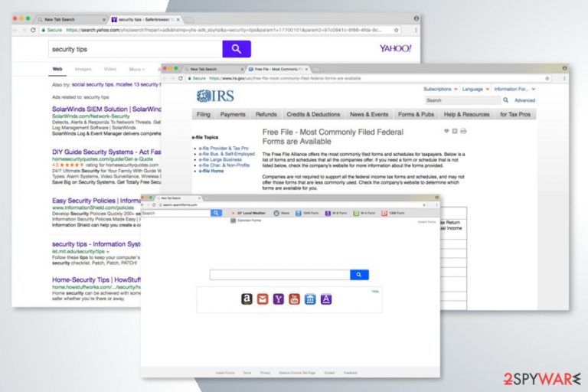
Task: Open the Easy Security Policies result
Action: click(x=96, y=201)
